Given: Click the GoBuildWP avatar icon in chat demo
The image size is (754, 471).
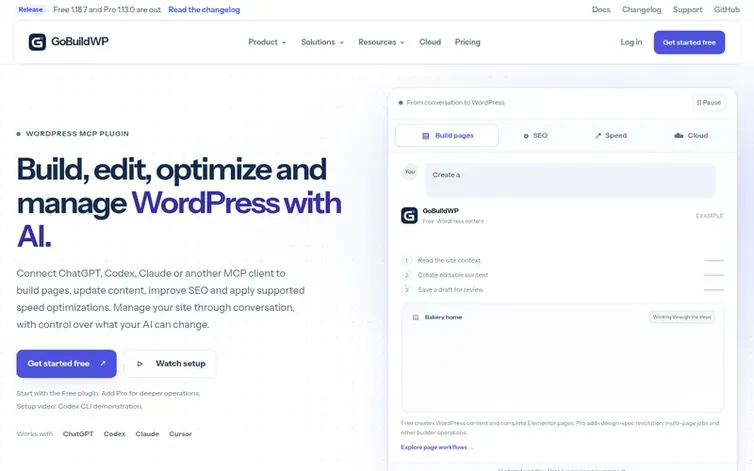Looking at the screenshot, I should 409,216.
